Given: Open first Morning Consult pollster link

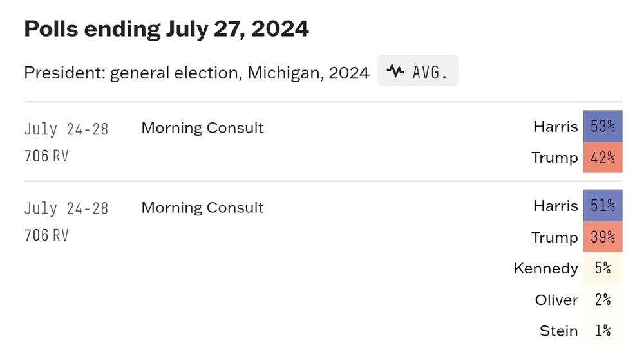Looking at the screenshot, I should 202,127.
